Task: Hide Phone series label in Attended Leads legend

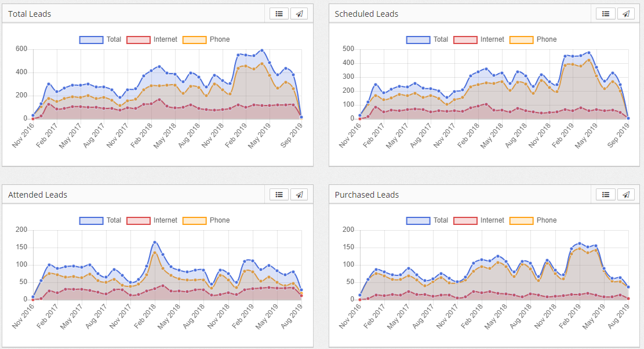Action: click(220, 220)
